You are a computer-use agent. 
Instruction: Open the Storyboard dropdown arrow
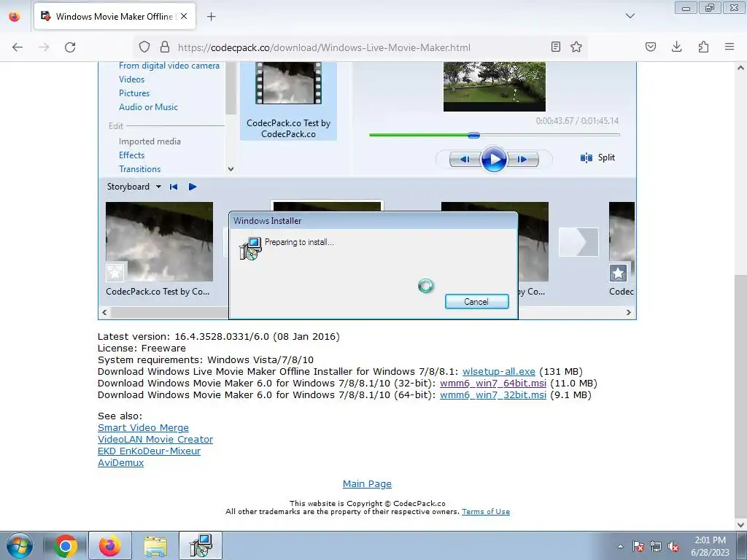point(158,187)
